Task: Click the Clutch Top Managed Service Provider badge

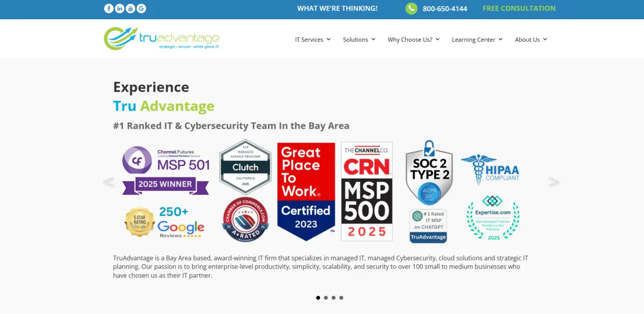Action: pos(245,167)
